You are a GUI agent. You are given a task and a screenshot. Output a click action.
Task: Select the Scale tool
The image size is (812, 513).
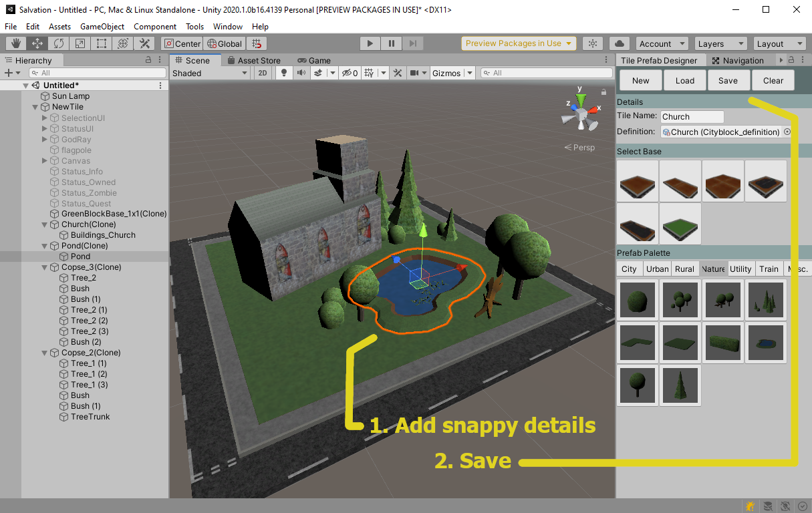tap(80, 43)
